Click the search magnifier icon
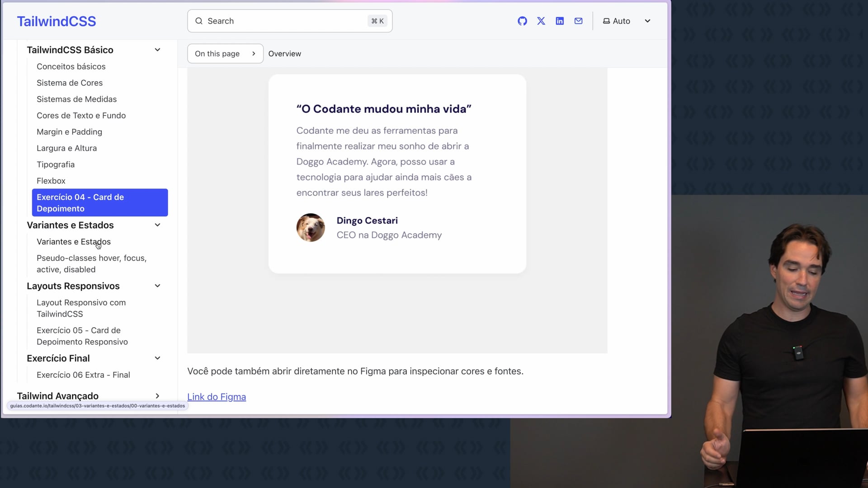The image size is (868, 488). tap(199, 21)
